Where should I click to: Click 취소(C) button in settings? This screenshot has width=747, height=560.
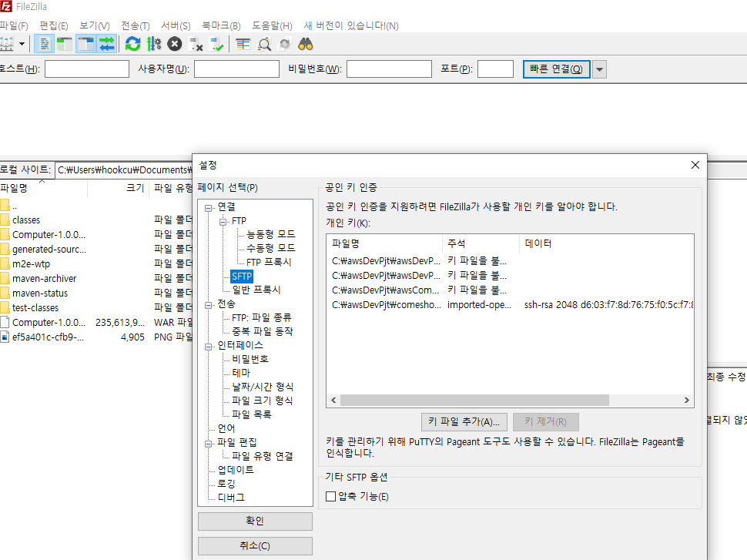[x=255, y=545]
